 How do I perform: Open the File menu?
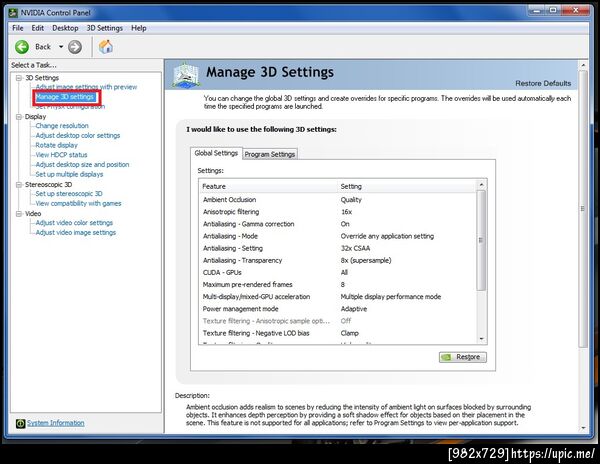point(18,28)
